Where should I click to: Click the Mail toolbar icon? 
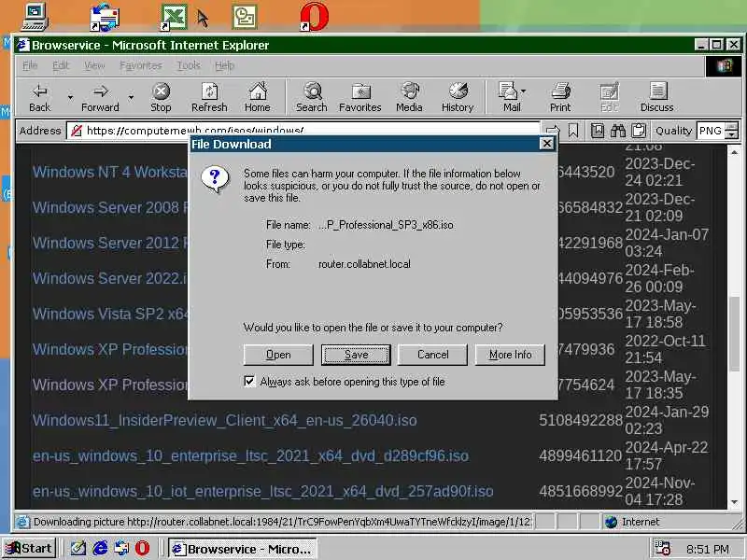509,98
